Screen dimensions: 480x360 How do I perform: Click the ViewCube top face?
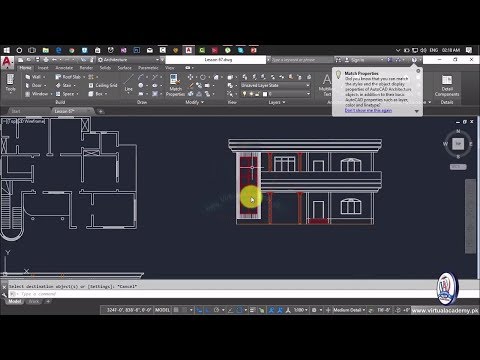458,144
